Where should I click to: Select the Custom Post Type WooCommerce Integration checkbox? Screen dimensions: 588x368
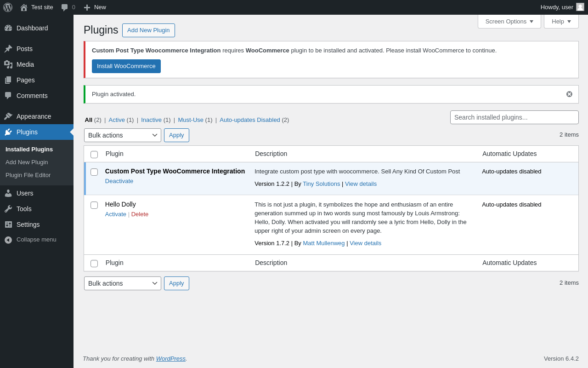click(94, 172)
